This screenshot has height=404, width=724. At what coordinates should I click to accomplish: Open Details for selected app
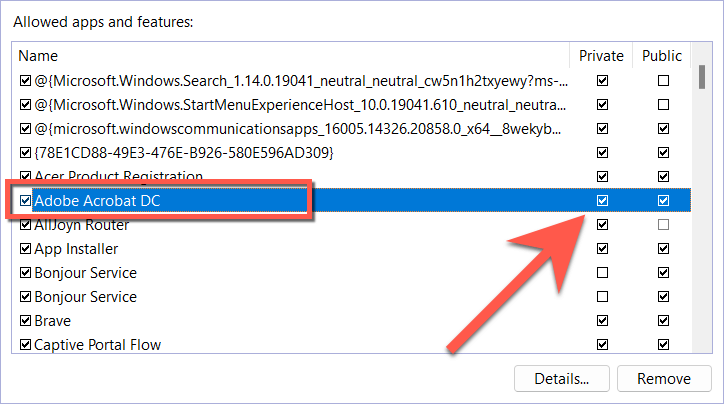pos(561,379)
